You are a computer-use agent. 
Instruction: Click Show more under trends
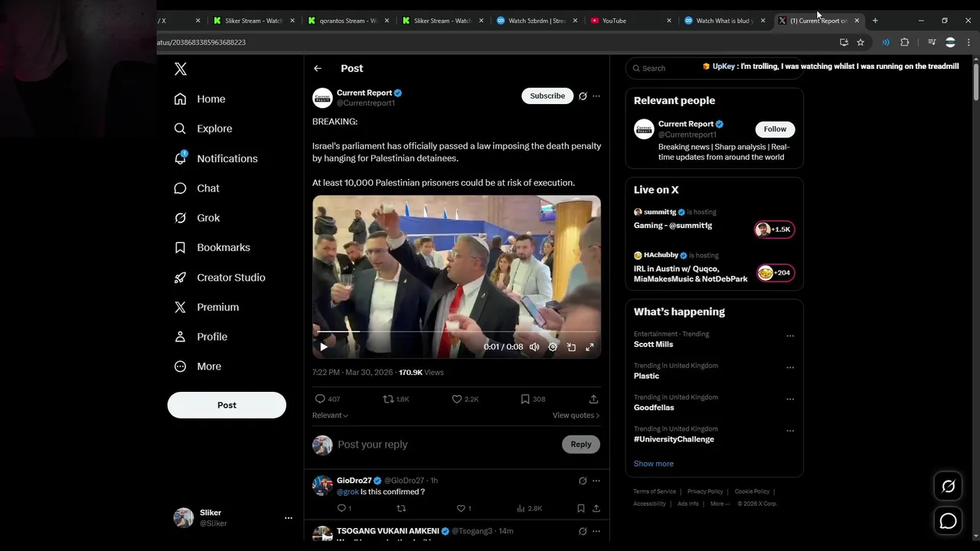654,464
